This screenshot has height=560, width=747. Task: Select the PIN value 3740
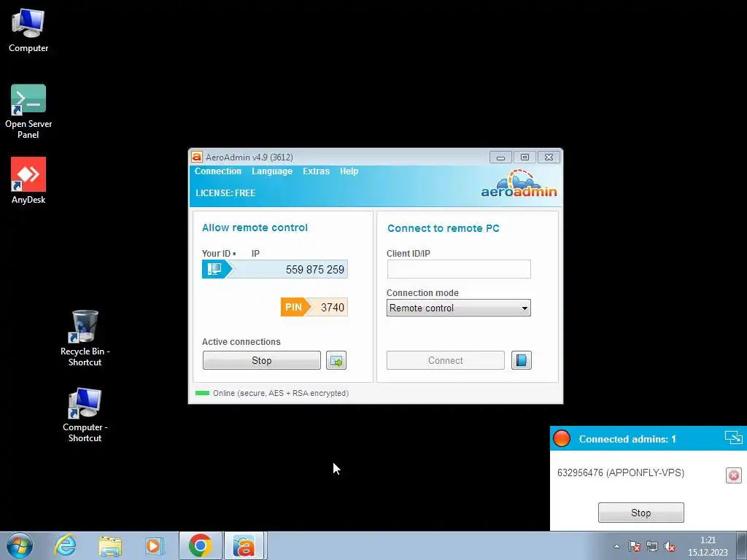click(332, 307)
